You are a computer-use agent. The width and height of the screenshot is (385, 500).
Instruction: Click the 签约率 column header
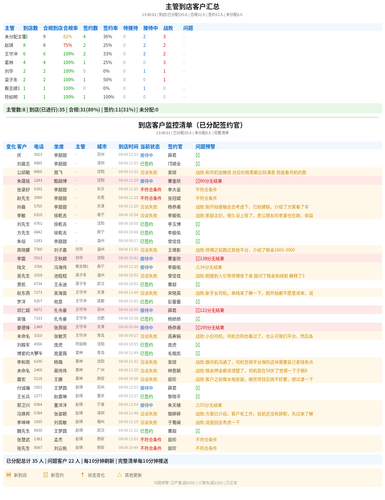tap(110, 28)
